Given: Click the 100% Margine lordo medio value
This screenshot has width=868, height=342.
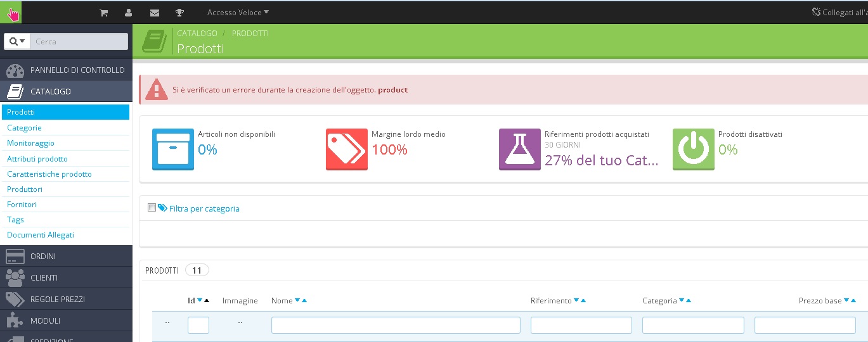Looking at the screenshot, I should pos(389,150).
